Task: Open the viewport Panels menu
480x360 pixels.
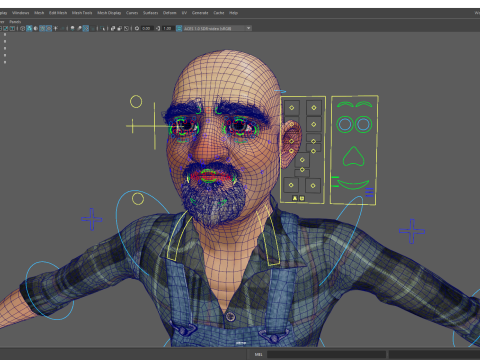Action: [x=15, y=22]
